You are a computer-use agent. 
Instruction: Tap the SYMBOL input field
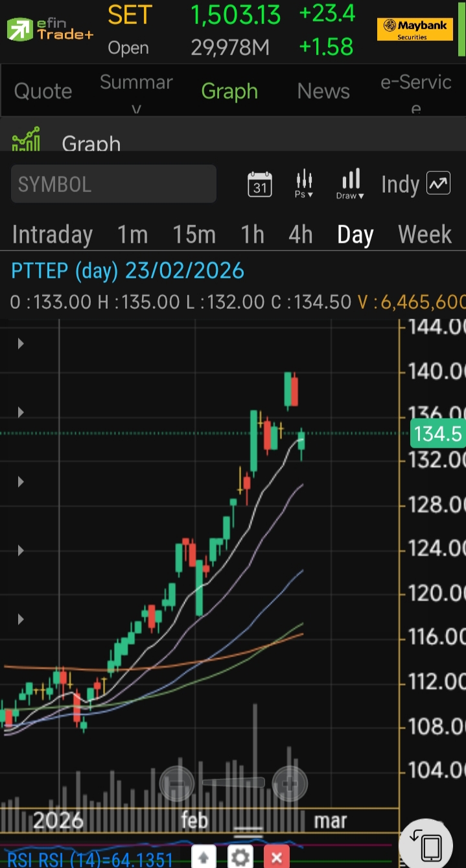click(113, 184)
